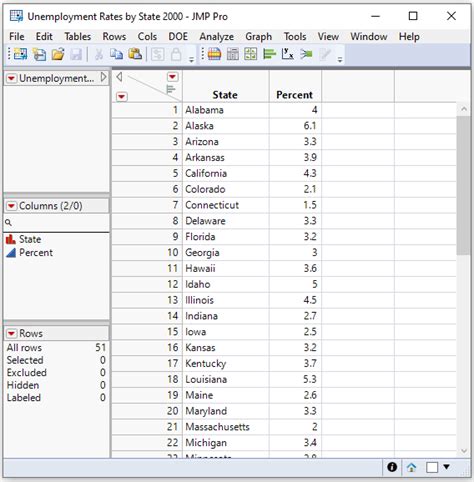The image size is (474, 482).
Task: Click the vertical scrollbar thumb
Action: pyautogui.click(x=463, y=185)
